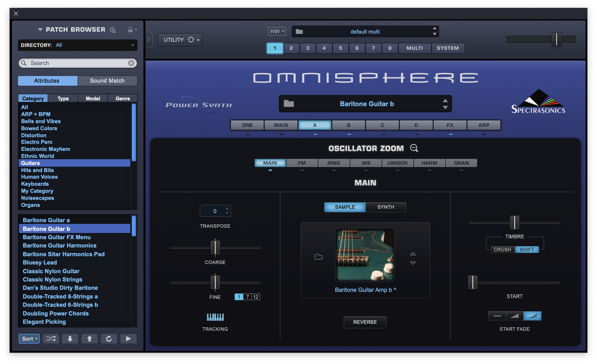Open the FM oscillator tab
The height and width of the screenshot is (364, 597).
coord(302,163)
